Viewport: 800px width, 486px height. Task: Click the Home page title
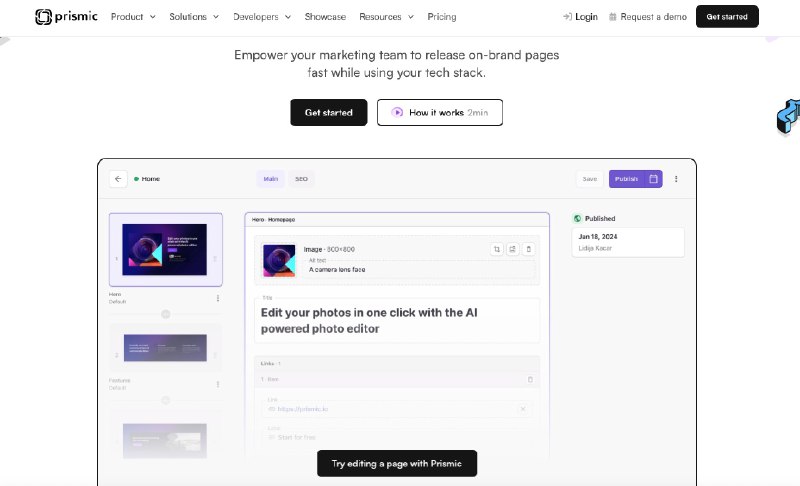tap(151, 179)
